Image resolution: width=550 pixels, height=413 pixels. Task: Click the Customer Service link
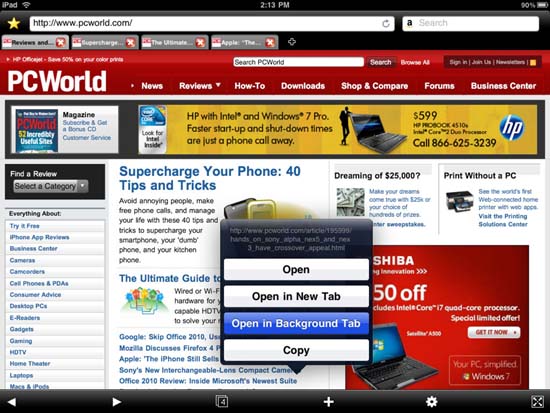point(87,138)
